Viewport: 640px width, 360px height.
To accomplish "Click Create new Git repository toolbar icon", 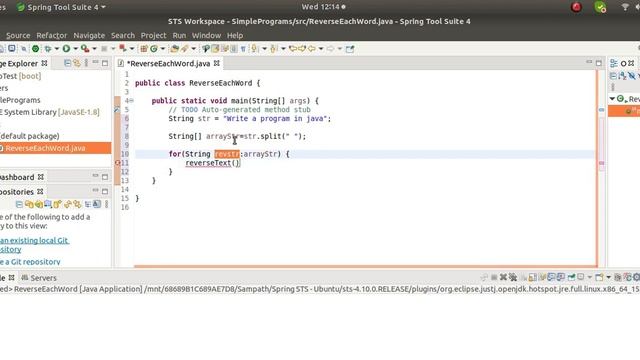I will [x=57, y=204].
